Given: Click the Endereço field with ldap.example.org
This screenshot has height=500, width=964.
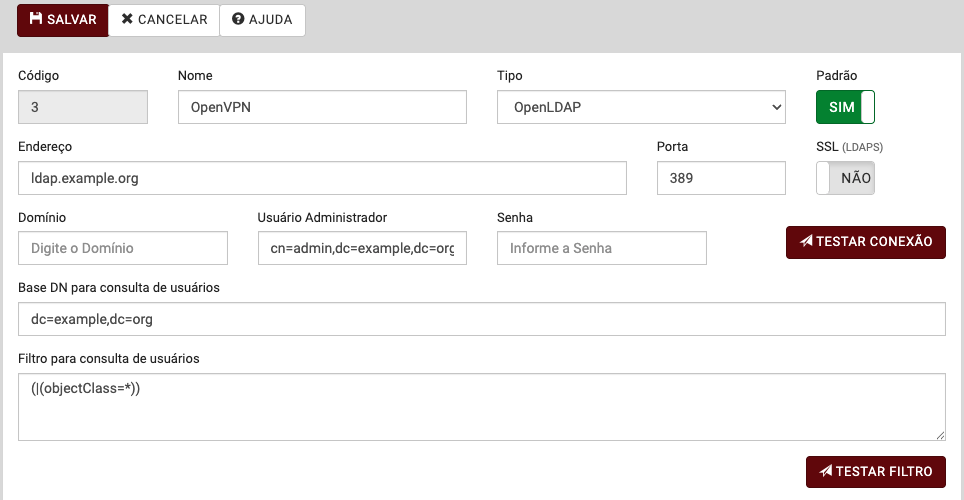Looking at the screenshot, I should tap(322, 178).
